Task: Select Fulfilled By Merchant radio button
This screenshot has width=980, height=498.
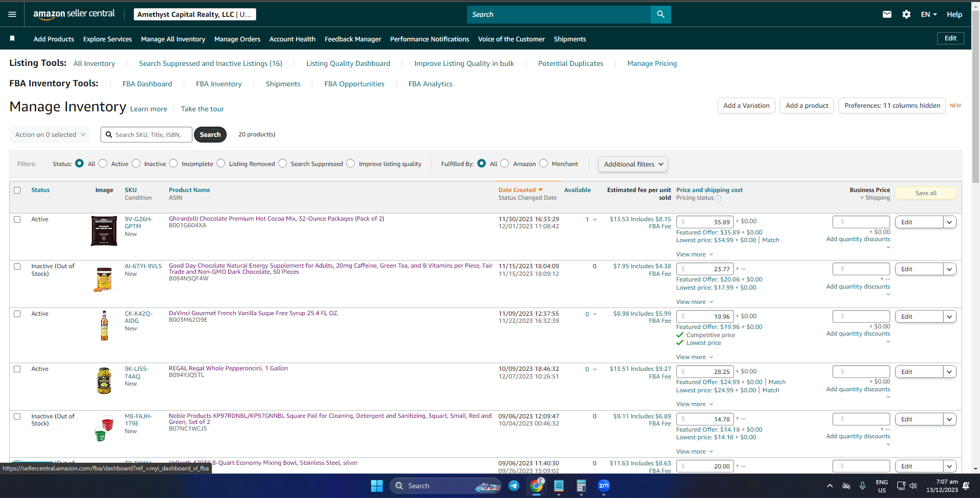Action: point(544,163)
